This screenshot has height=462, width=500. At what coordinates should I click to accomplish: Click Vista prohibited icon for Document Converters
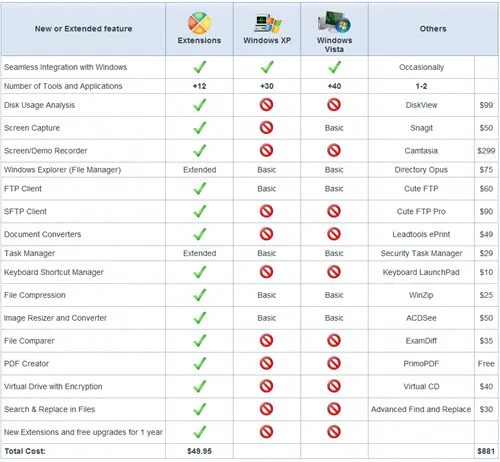click(x=334, y=234)
